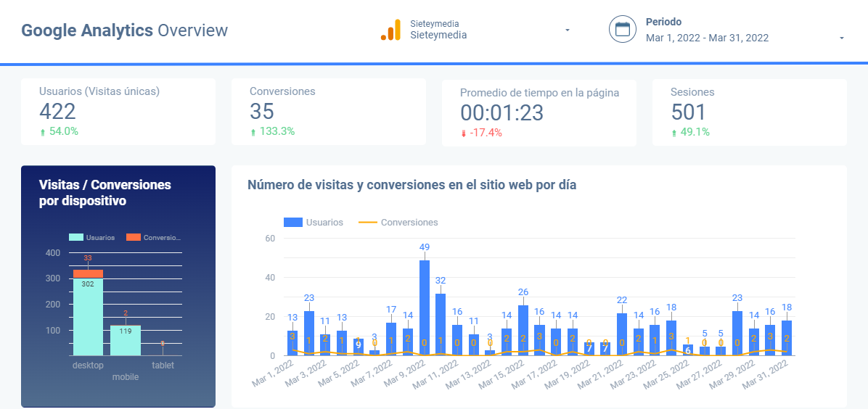Viewport: 868px width, 409px height.
Task: Click the 49.1% change value
Action: (695, 132)
